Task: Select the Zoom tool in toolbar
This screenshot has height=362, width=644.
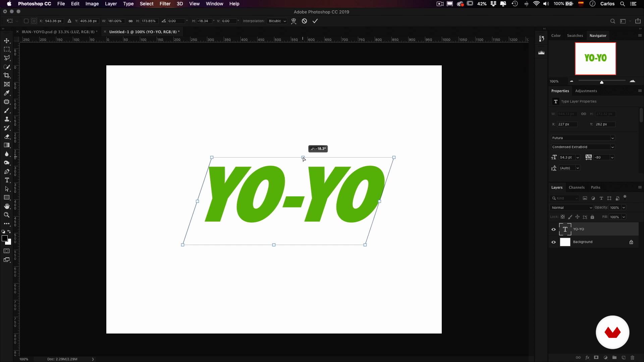Action: pos(7,215)
